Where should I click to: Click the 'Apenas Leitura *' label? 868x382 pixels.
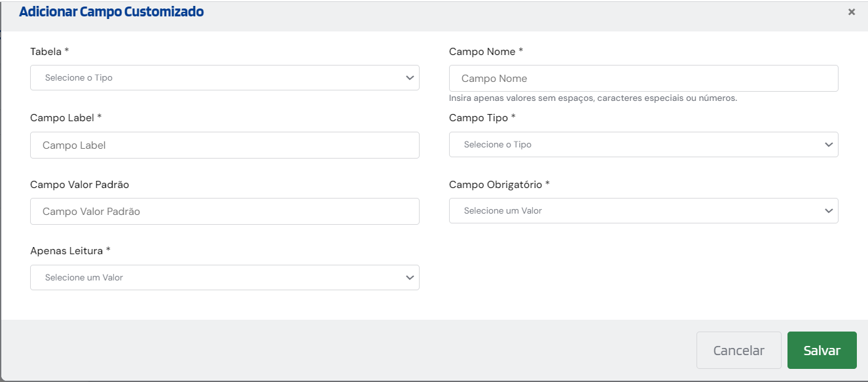71,251
